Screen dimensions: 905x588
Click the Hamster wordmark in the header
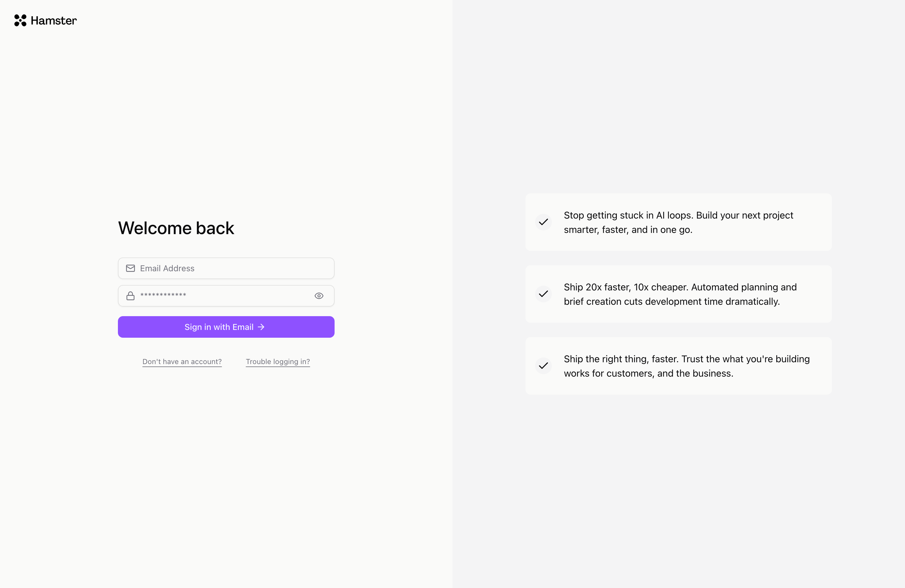[x=53, y=21]
